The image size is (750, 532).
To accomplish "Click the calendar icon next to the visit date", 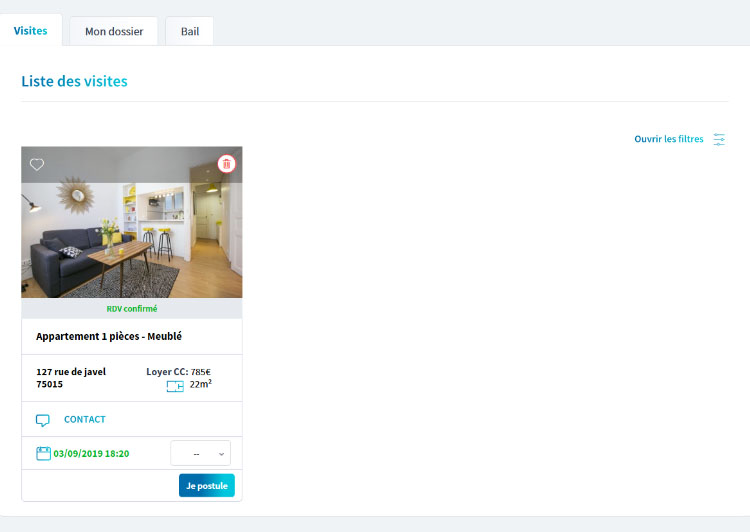I will [43, 453].
